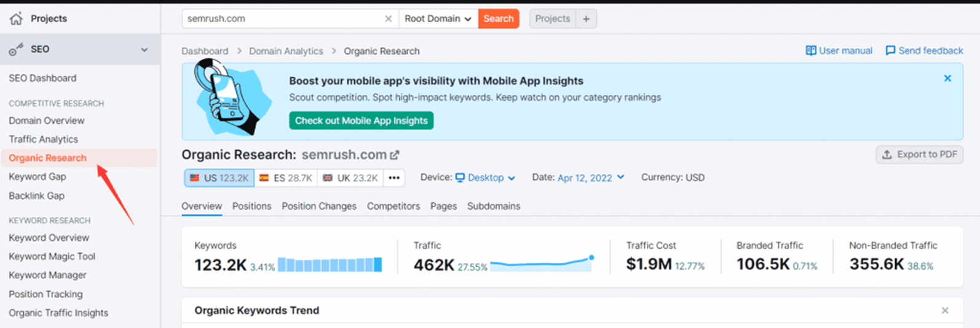Click the Keywords bar chart

(330, 265)
